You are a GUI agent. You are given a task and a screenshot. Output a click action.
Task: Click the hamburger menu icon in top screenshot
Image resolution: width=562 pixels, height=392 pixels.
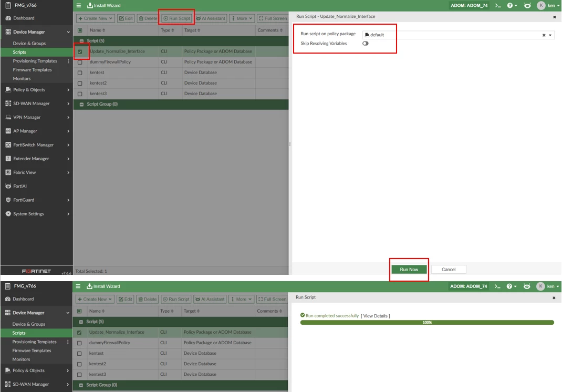coord(78,5)
